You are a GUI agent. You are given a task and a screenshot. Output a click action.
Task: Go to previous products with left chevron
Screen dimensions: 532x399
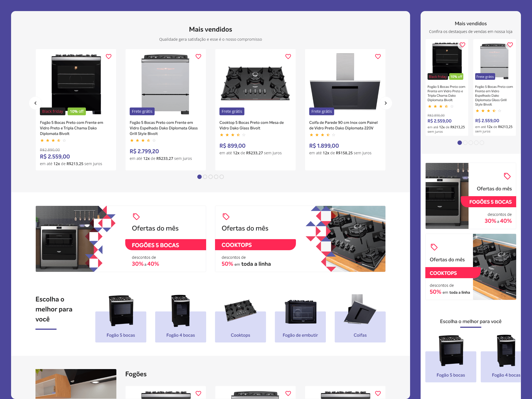(x=35, y=103)
